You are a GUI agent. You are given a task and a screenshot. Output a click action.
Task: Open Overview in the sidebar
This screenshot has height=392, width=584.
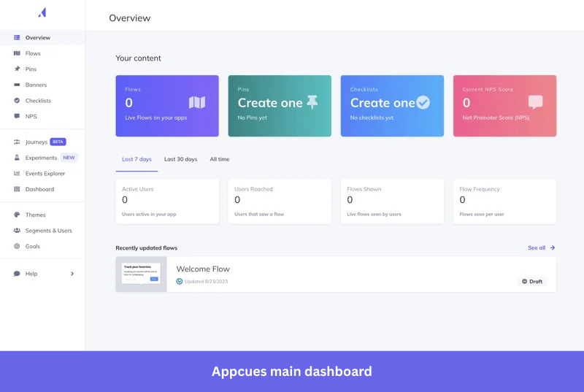[x=42, y=38]
